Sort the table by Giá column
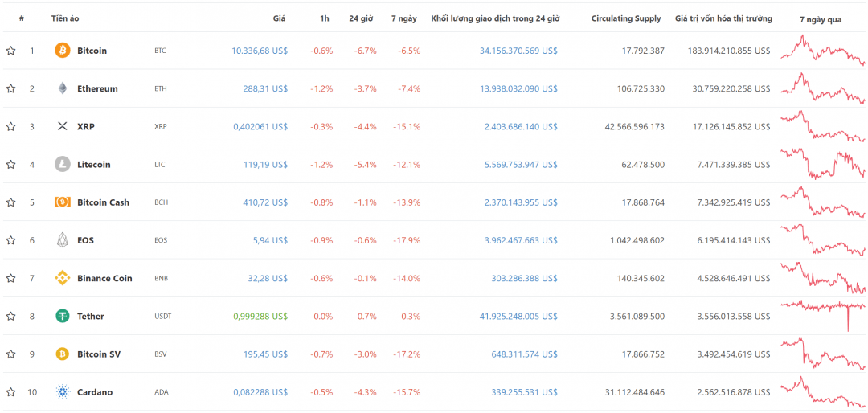This screenshot has height=413, width=868. point(279,18)
